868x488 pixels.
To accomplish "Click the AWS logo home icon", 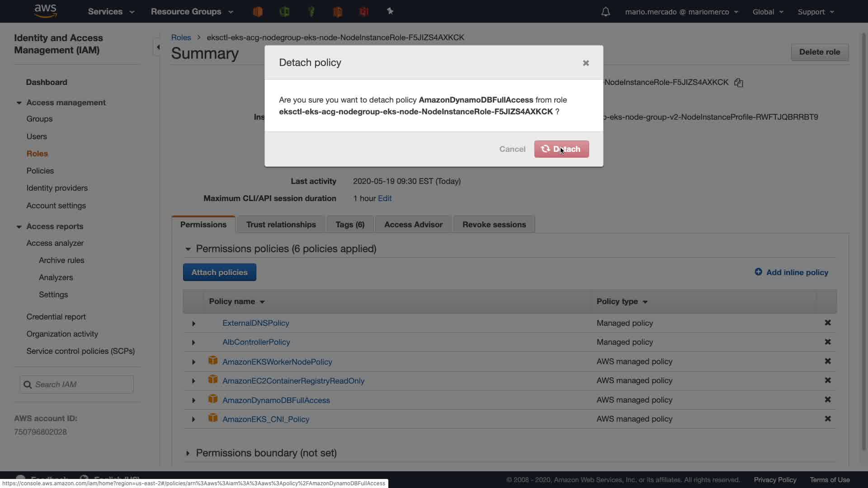I will tap(45, 11).
